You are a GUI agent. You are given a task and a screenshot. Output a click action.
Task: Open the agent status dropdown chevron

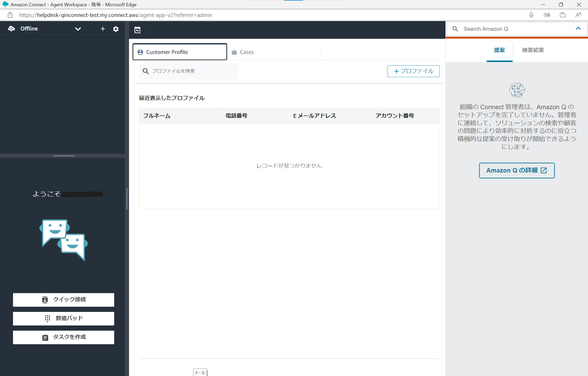[78, 29]
